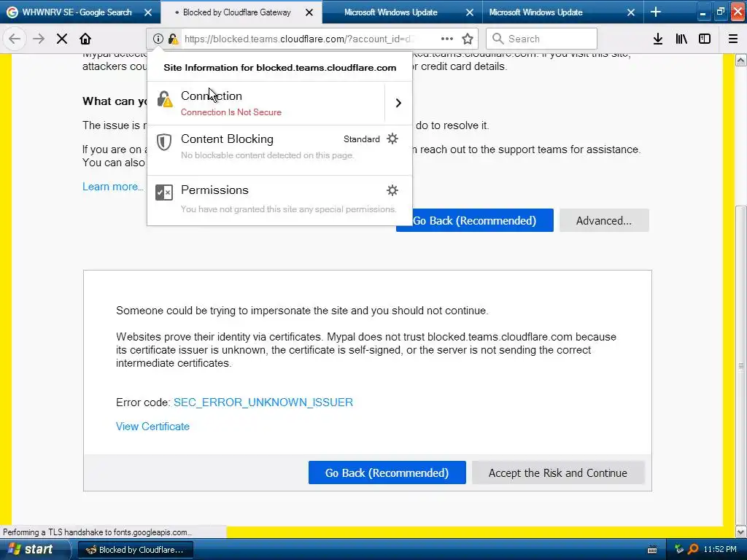This screenshot has height=560, width=747.
Task: Close the second Microsoft Windows Update tab
Action: pos(631,12)
